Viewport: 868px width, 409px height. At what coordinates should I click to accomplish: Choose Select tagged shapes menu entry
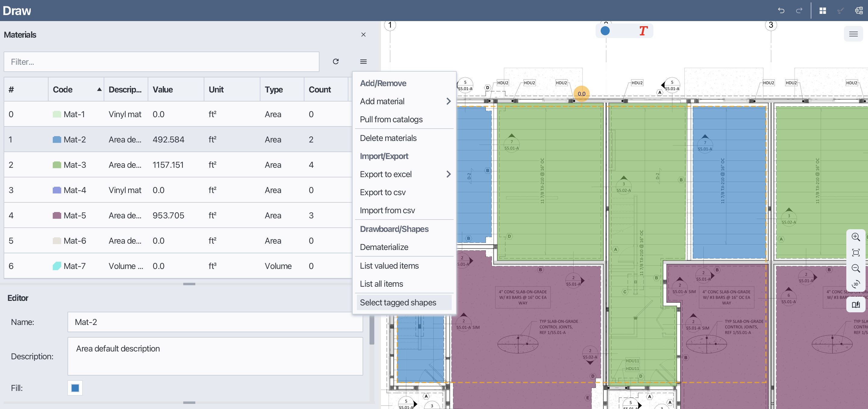398,302
